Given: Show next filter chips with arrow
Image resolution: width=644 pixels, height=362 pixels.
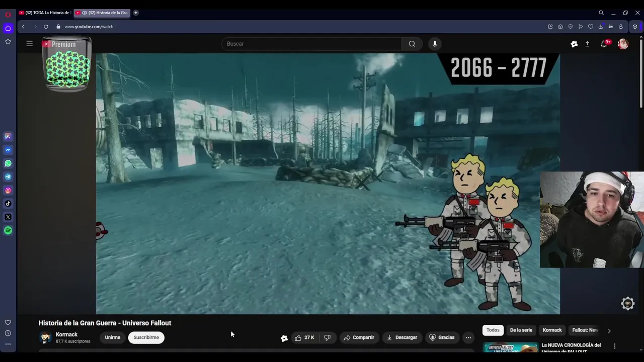Looking at the screenshot, I should [609, 331].
